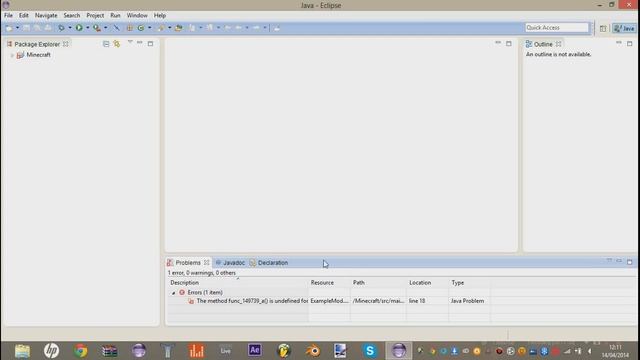Open the External Tools dropdown arrow
Screen dimensions: 640x360
pyautogui.click(x=105, y=28)
